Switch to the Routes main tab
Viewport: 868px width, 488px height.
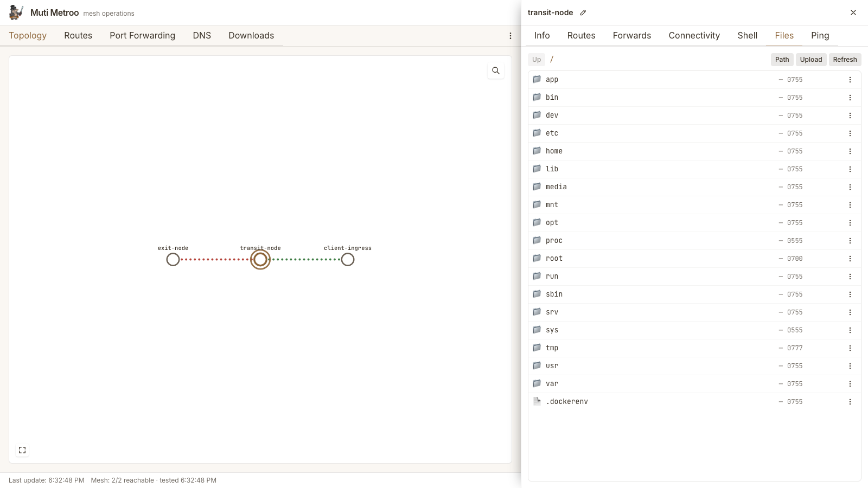(x=78, y=35)
